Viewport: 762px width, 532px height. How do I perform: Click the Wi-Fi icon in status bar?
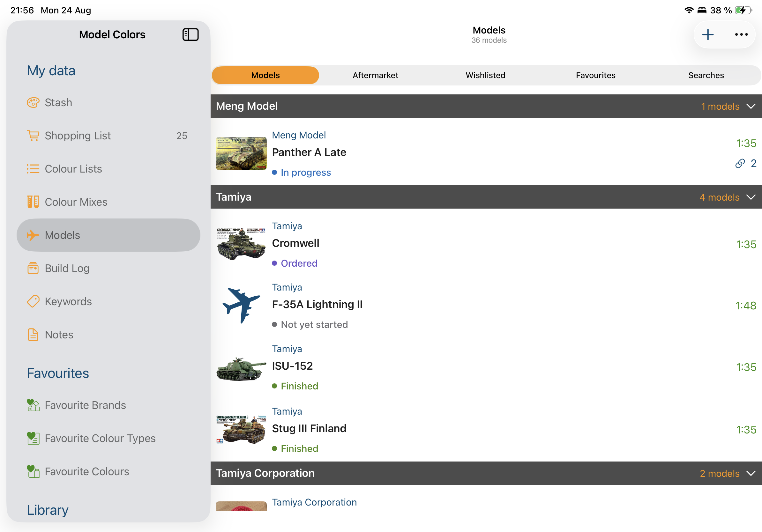pyautogui.click(x=689, y=10)
